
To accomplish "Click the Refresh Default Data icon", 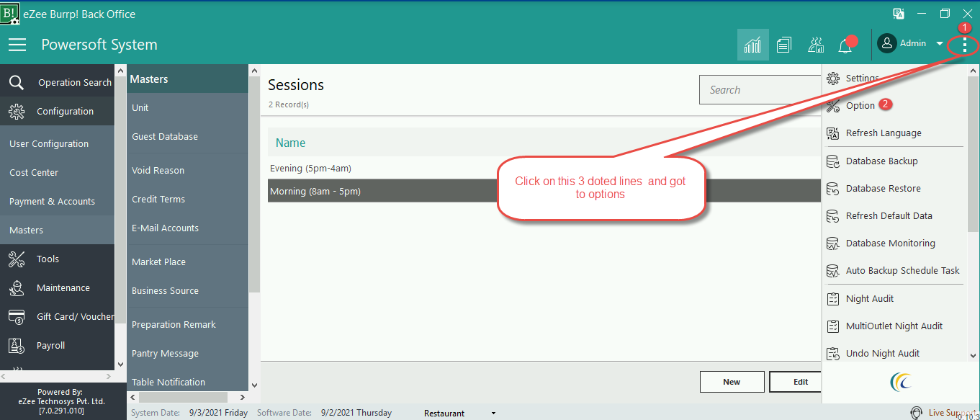I will tap(833, 216).
